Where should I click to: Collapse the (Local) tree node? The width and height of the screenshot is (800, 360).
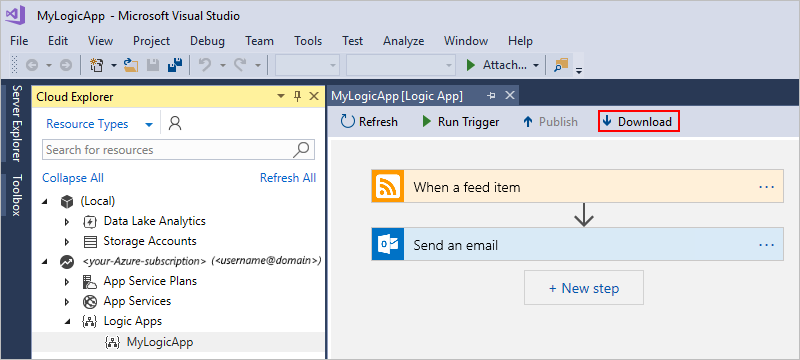[45, 201]
